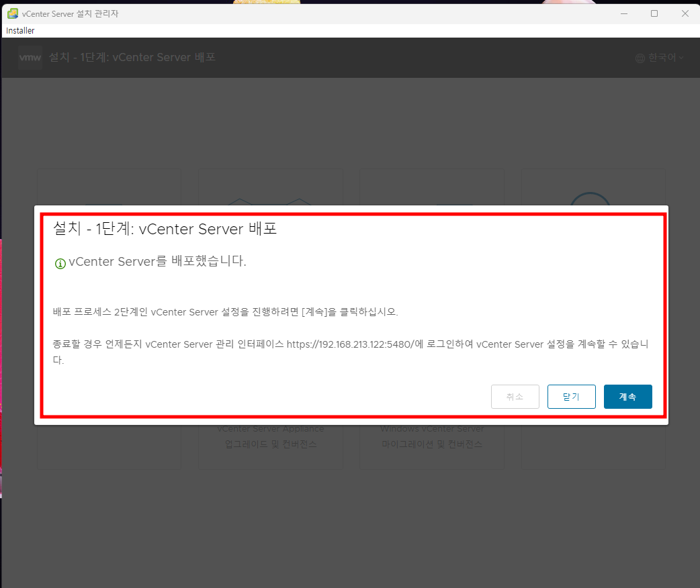
Task: Open the 한국어 language dropdown
Action: (660, 58)
